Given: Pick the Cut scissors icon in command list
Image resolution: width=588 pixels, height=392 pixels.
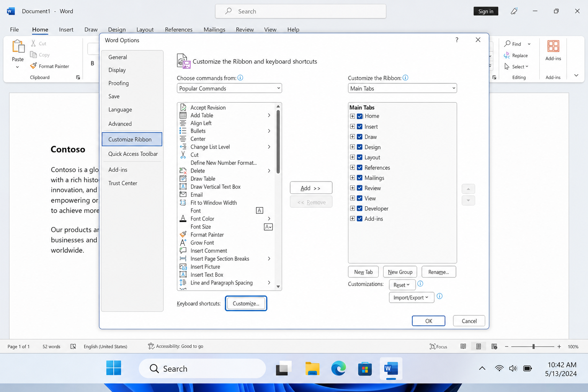Looking at the screenshot, I should point(183,155).
